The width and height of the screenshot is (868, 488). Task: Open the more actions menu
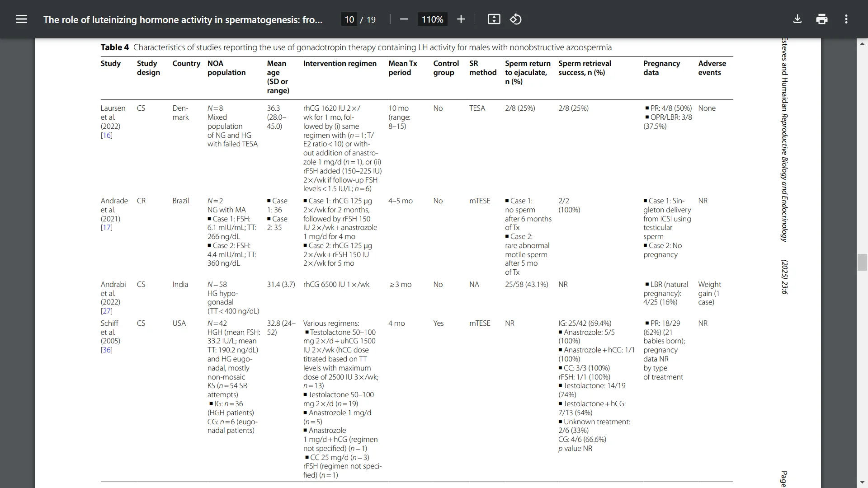pos(846,19)
